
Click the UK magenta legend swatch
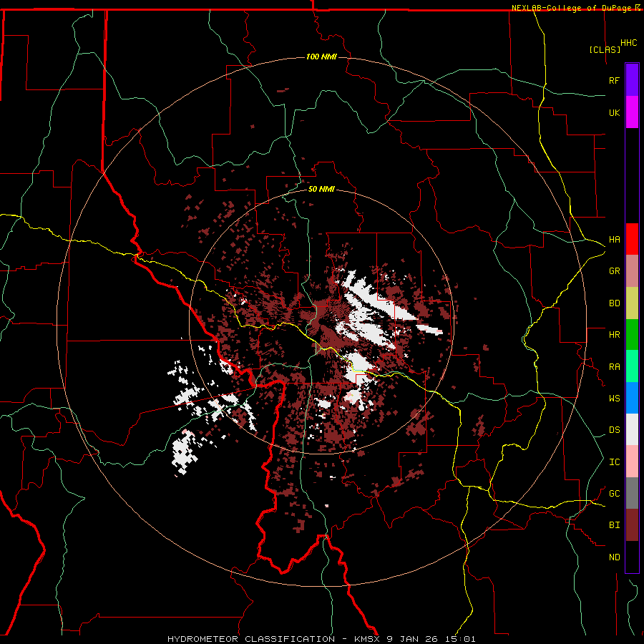632,112
